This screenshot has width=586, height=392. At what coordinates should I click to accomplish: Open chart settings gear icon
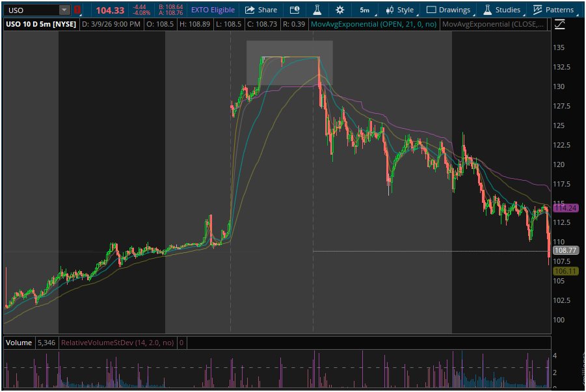tap(340, 10)
